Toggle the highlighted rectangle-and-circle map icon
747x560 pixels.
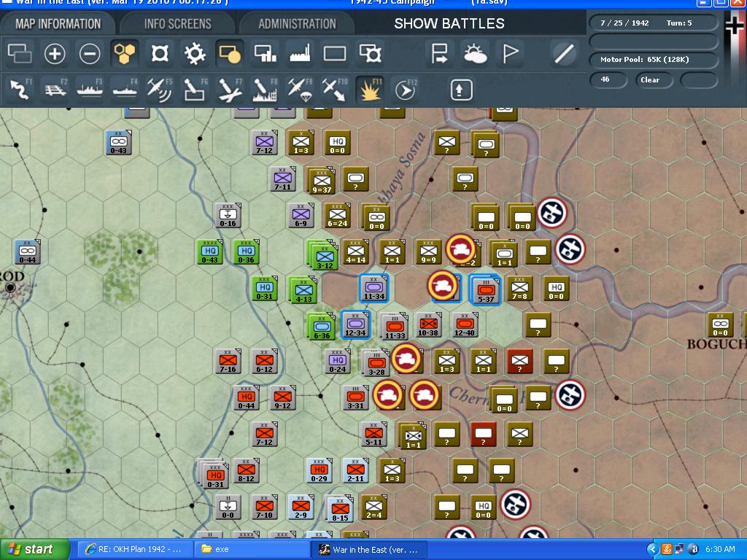[230, 52]
